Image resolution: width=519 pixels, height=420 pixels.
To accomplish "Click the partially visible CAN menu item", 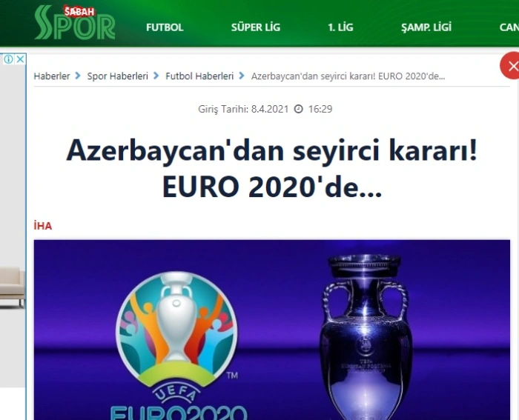I will (x=509, y=27).
